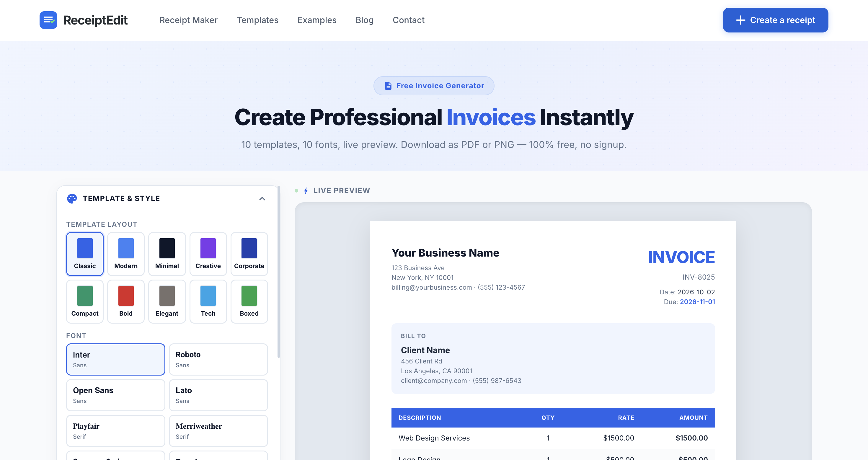Open the Contact page link

click(408, 20)
